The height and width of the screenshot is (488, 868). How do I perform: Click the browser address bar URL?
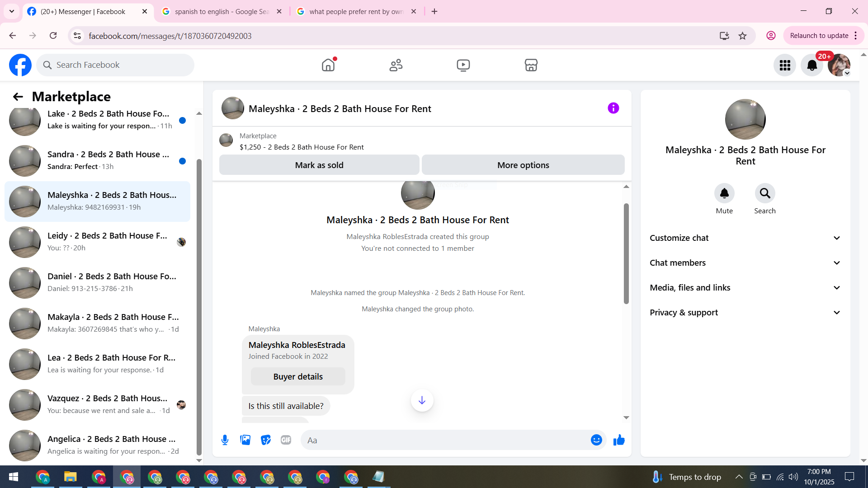170,36
